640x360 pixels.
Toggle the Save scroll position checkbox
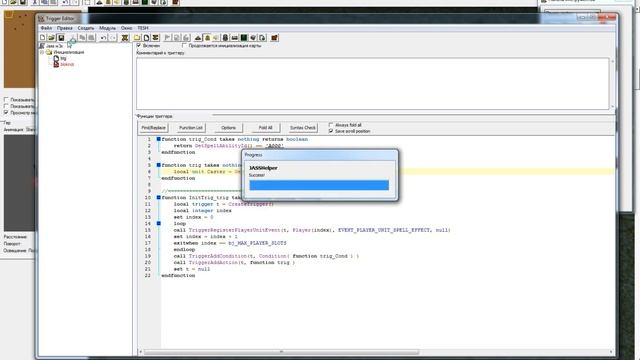[x=331, y=131]
